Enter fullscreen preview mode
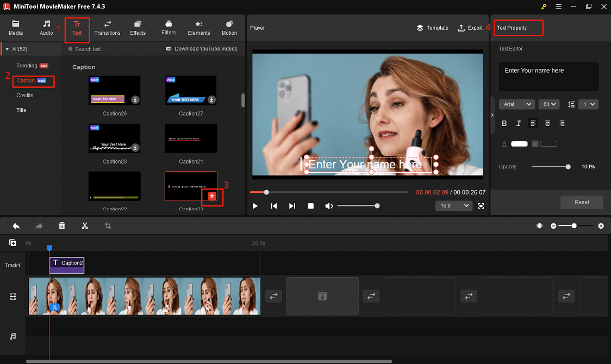The image size is (611, 364). coord(481,206)
